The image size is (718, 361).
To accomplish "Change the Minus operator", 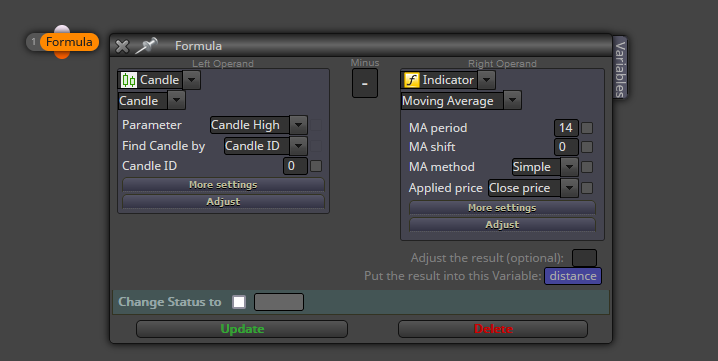I will (x=364, y=83).
